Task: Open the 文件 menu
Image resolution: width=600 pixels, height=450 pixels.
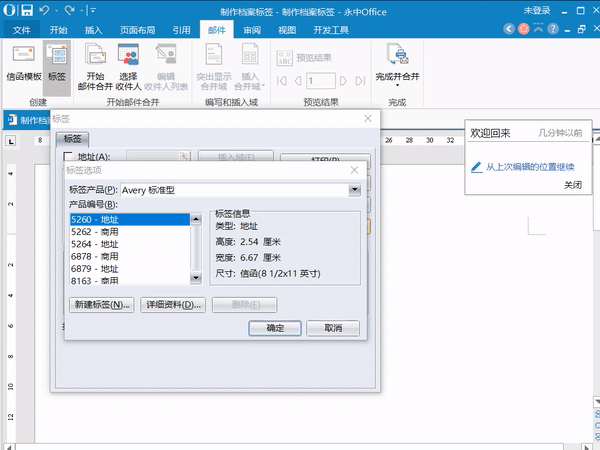Action: (21, 30)
